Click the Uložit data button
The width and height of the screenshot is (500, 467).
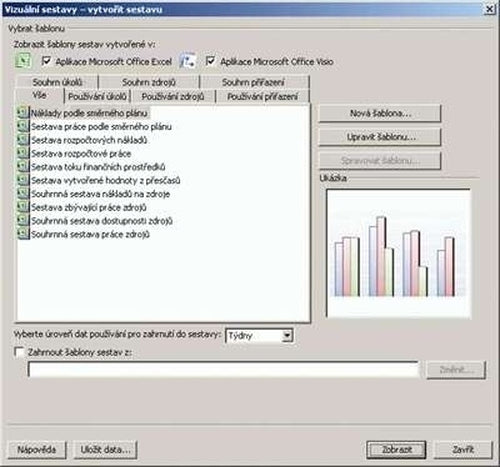point(105,450)
